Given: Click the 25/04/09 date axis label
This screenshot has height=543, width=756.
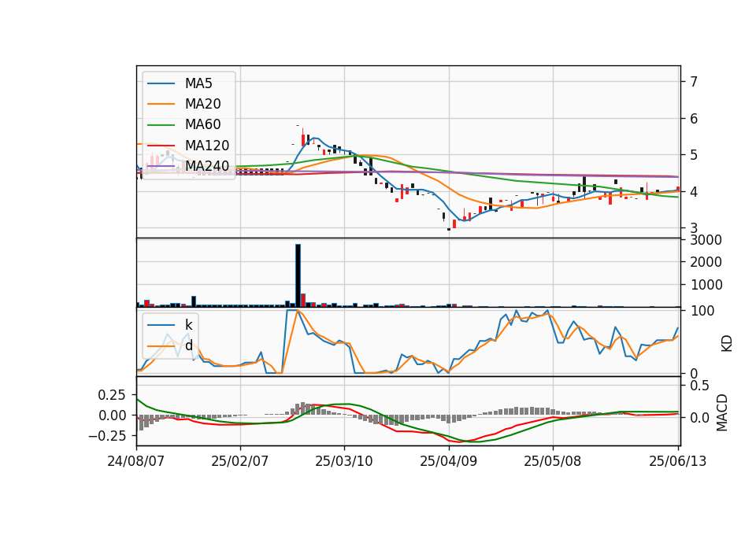Looking at the screenshot, I should click(448, 461).
